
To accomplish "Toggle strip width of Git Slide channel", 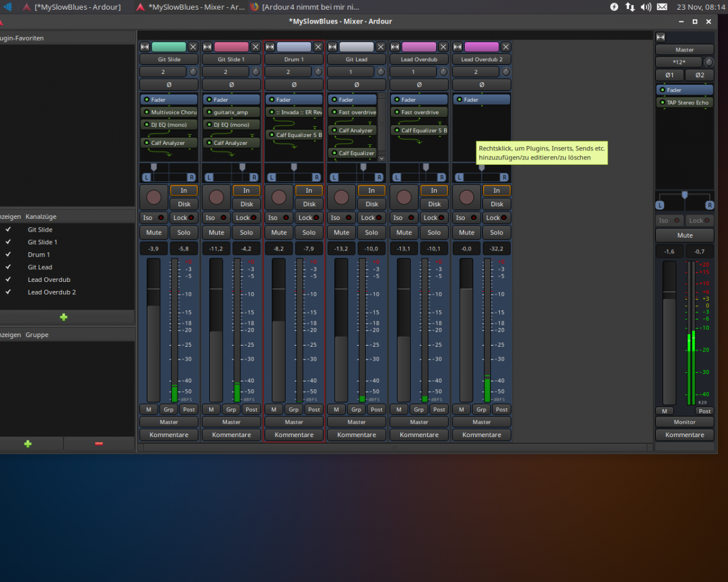I will click(x=144, y=47).
